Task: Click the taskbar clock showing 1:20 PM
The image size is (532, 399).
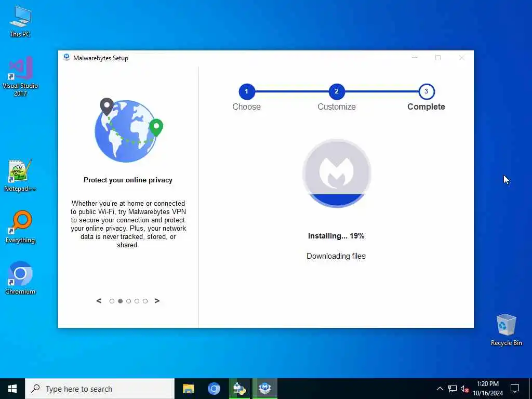Action: tap(488, 389)
